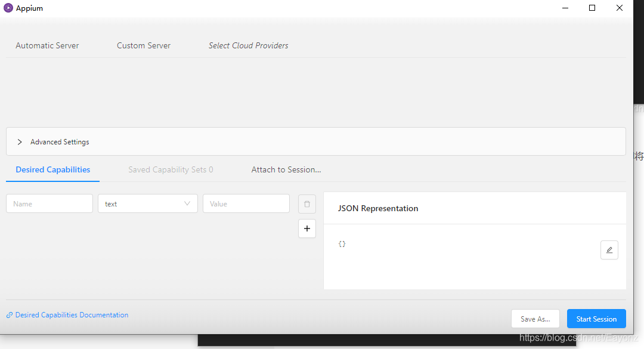Click the JSON Representation heading

(x=378, y=208)
